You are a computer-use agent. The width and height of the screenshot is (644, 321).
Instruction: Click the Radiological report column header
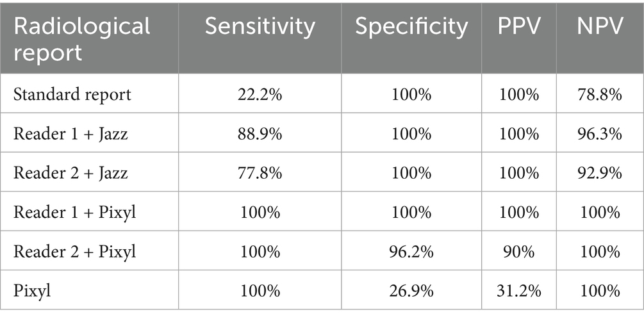tap(83, 38)
